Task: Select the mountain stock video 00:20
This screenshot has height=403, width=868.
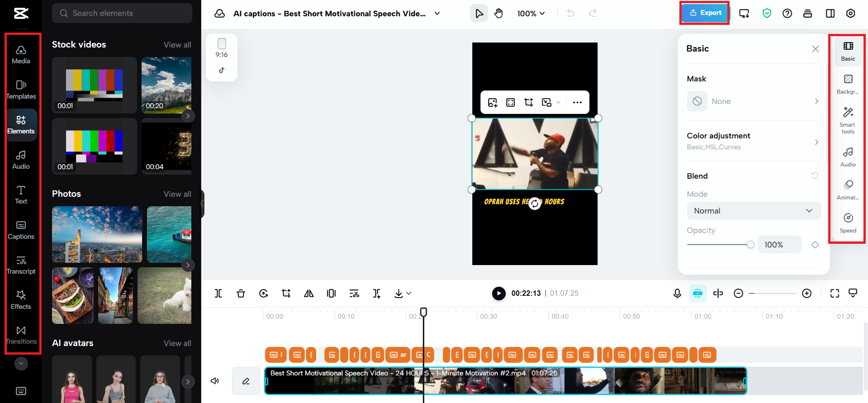Action: click(x=166, y=85)
